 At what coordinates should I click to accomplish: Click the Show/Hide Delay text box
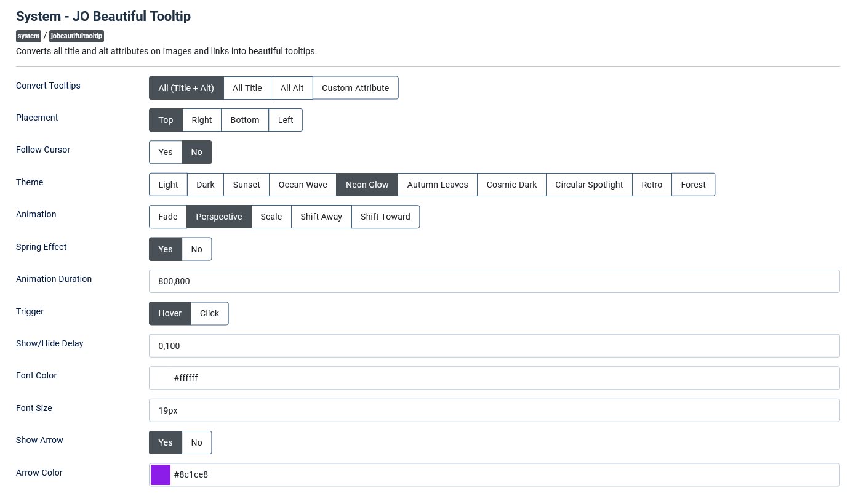click(494, 346)
